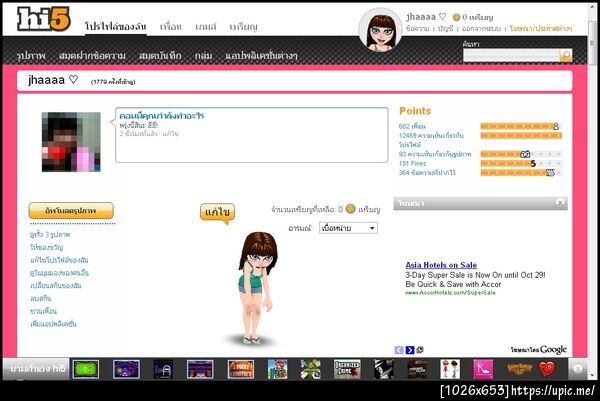Screen dimensions: 600x401
Task: Click the 682 friends points link
Action: [x=412, y=126]
